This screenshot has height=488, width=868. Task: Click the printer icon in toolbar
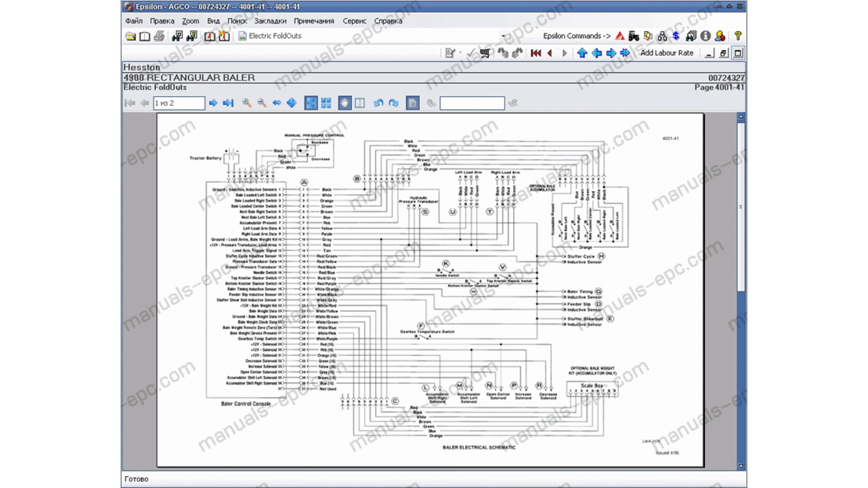click(159, 36)
